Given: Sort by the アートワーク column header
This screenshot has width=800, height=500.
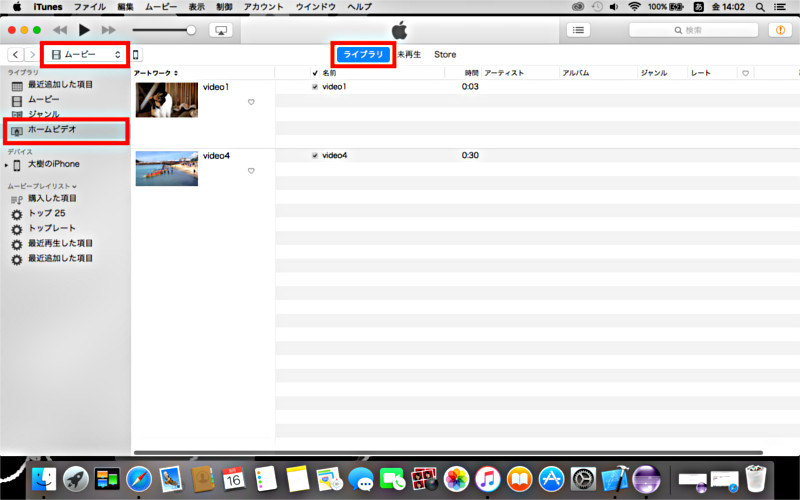Looking at the screenshot, I should point(203,73).
